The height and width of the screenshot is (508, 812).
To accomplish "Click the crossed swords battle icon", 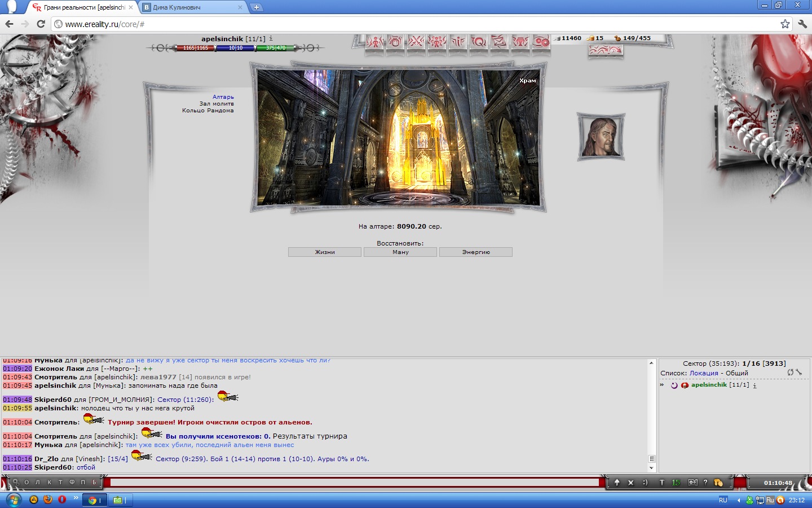I will click(x=416, y=42).
